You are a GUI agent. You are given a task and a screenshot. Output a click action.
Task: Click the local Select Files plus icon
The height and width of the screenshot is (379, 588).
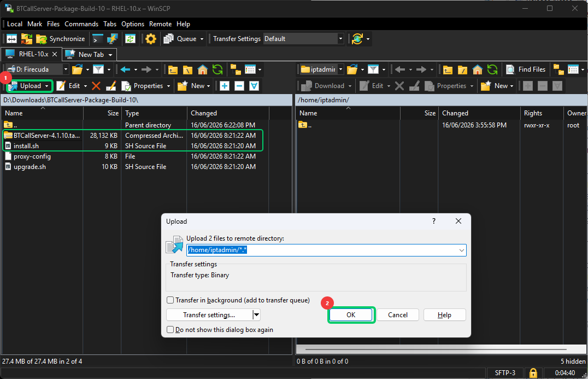click(225, 86)
